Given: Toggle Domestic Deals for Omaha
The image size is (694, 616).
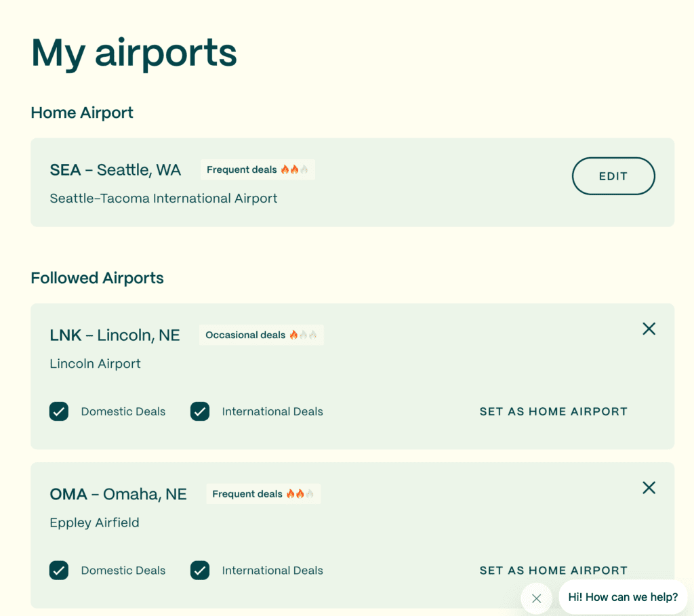Looking at the screenshot, I should [59, 571].
